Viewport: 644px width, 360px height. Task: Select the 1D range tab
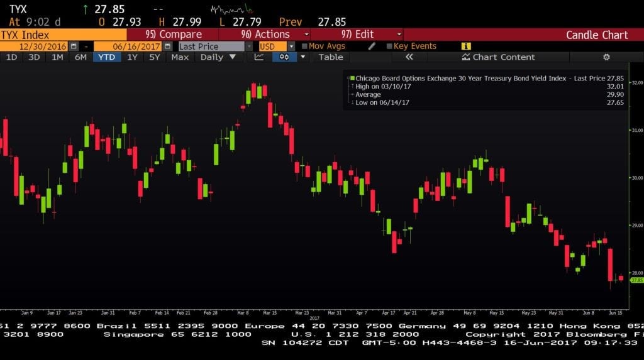click(11, 57)
